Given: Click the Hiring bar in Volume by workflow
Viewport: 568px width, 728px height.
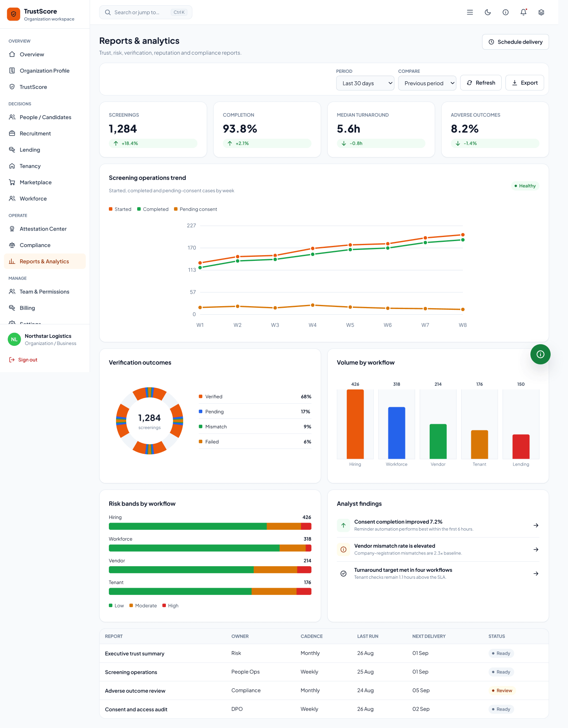Looking at the screenshot, I should (x=355, y=424).
